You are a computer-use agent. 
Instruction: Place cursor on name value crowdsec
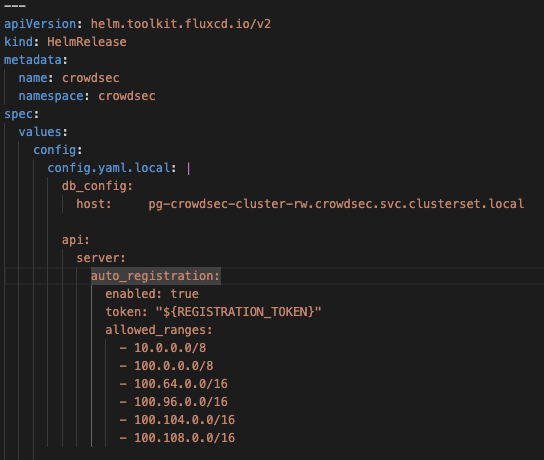pos(91,78)
